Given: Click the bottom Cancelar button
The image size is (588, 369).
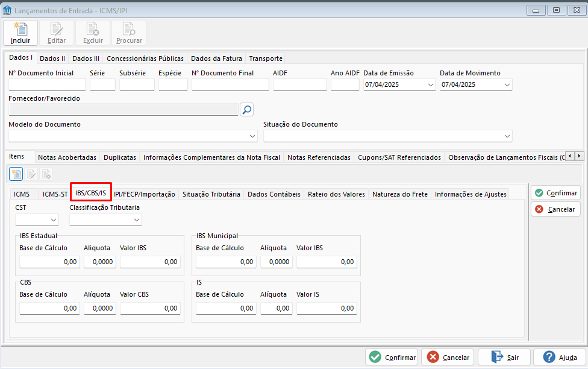Looking at the screenshot, I should 448,357.
